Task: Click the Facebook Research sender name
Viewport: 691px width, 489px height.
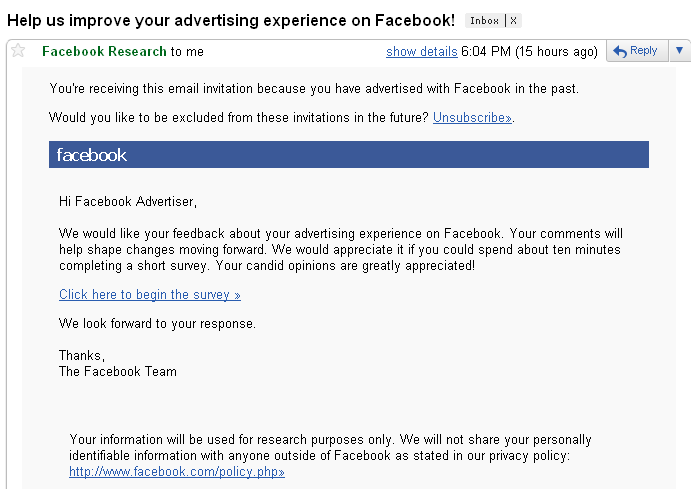Action: 104,52
